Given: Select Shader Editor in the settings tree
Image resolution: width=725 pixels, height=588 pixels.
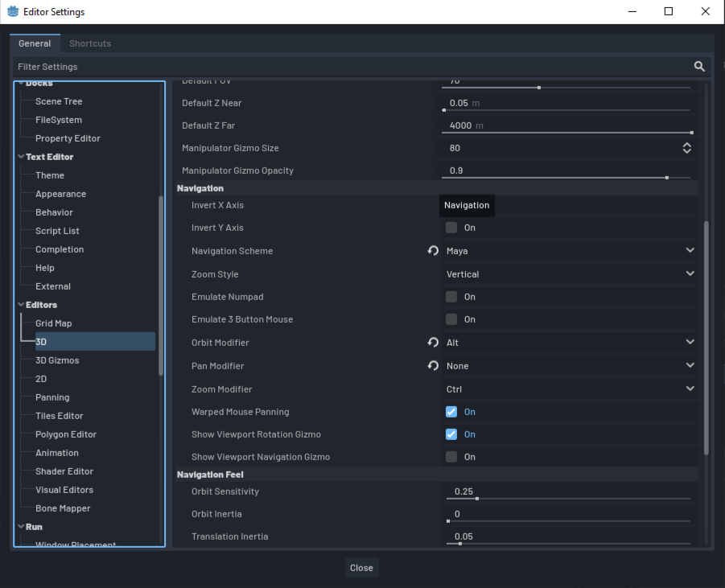Looking at the screenshot, I should pos(64,471).
